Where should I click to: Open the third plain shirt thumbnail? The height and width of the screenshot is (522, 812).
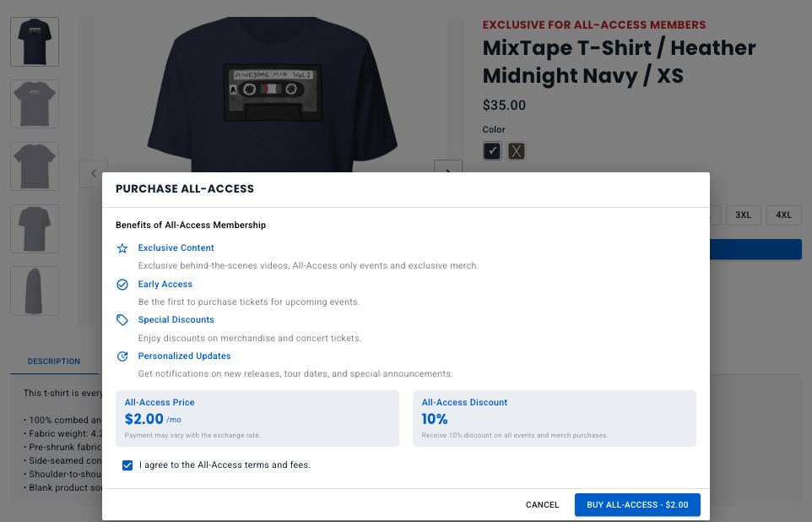pos(35,166)
